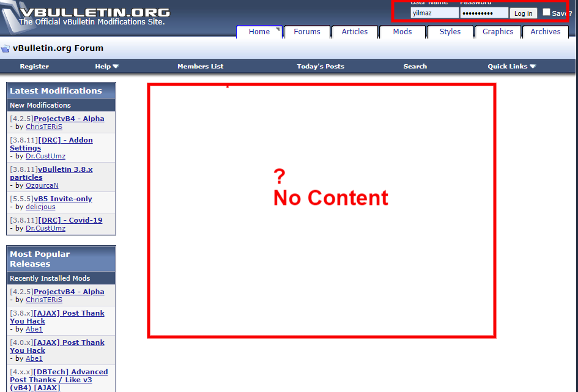Screen dimensions: 578x392
Task: Click the Most Popular Releases panel header
Action: [61, 259]
